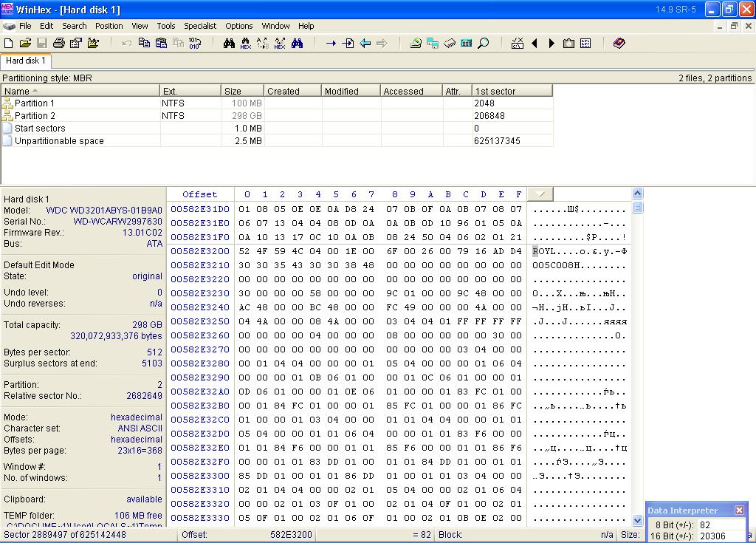Click the blue binoculars Simultaneous Search icon
The height and width of the screenshot is (543, 756).
(x=297, y=44)
